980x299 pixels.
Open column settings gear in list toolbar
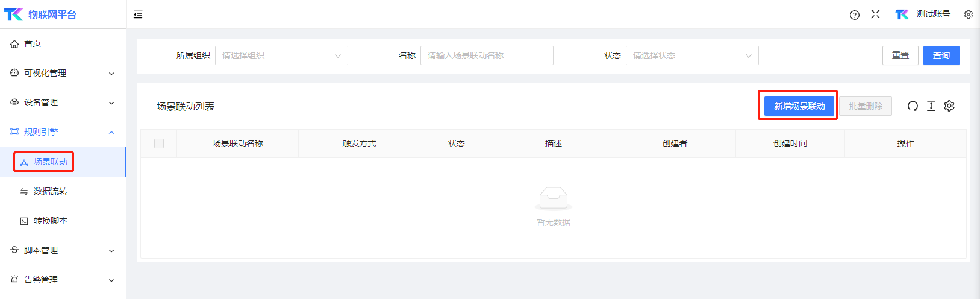pos(949,106)
